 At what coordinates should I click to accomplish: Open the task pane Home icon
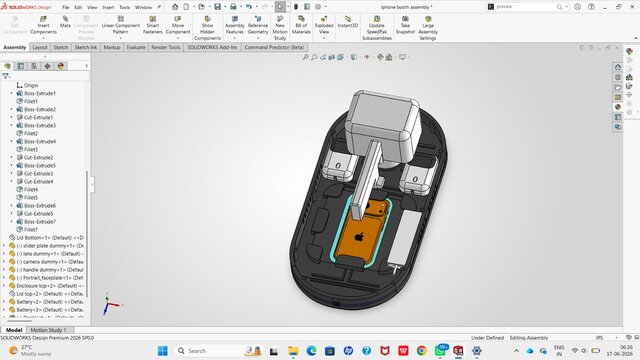point(618,67)
